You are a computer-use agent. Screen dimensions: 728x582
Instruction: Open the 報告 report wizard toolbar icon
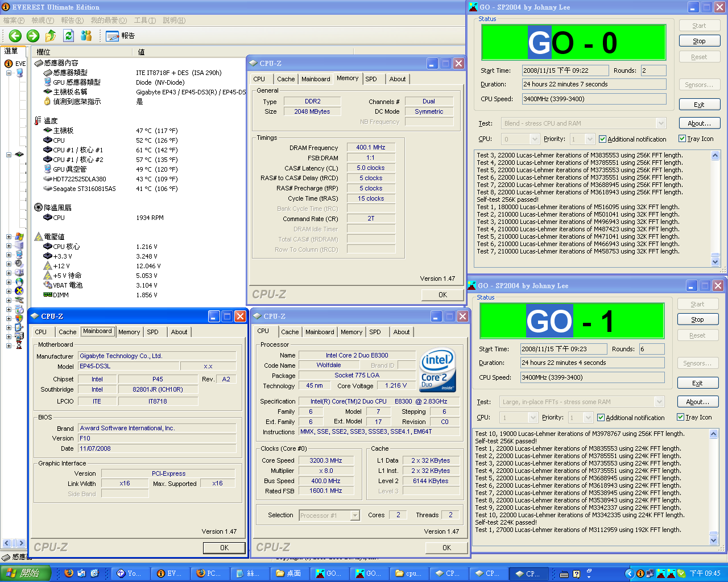tap(122, 36)
